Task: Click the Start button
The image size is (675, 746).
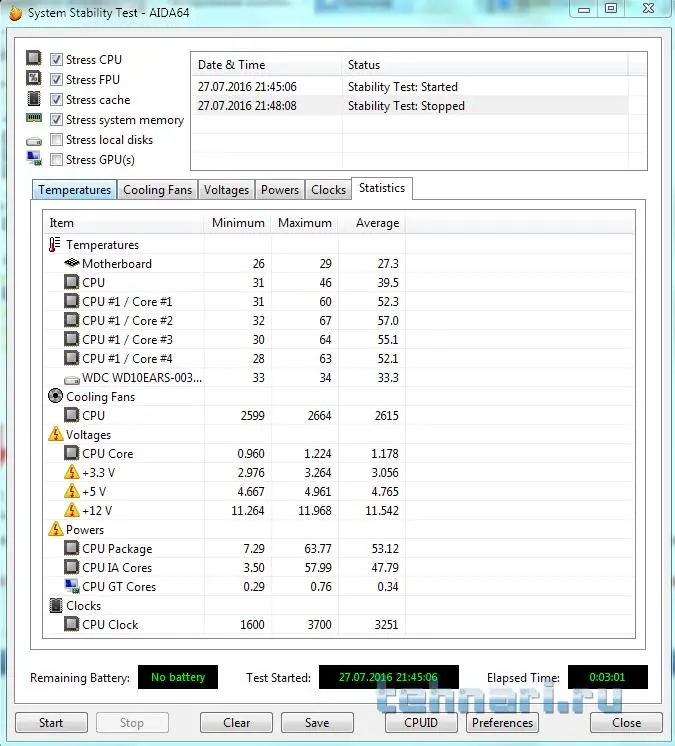Action: tap(51, 723)
